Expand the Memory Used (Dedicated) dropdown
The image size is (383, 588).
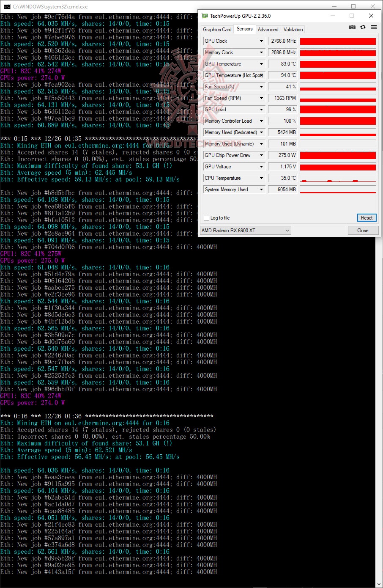click(x=261, y=132)
